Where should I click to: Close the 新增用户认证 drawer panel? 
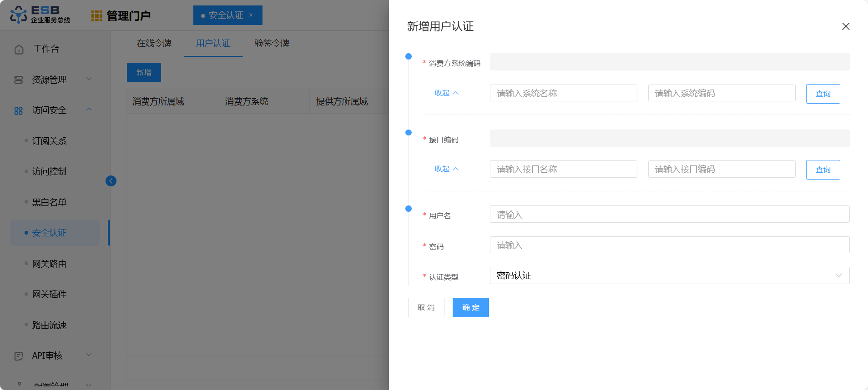click(x=846, y=26)
